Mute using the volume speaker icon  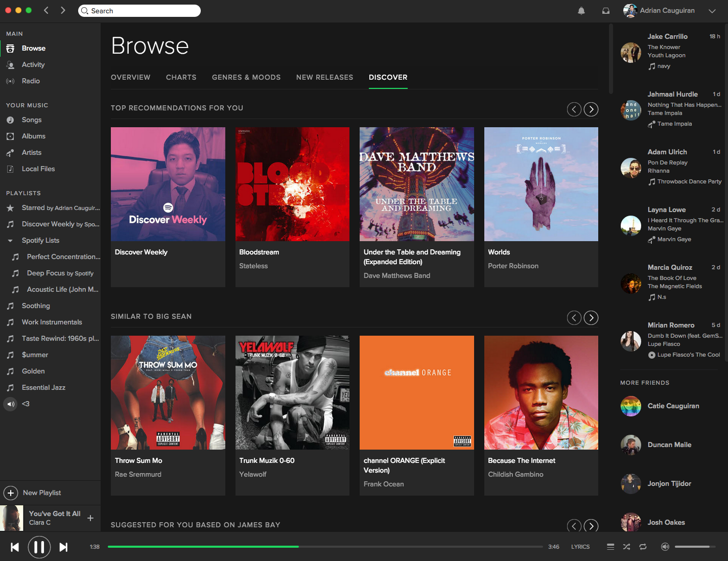tap(665, 547)
